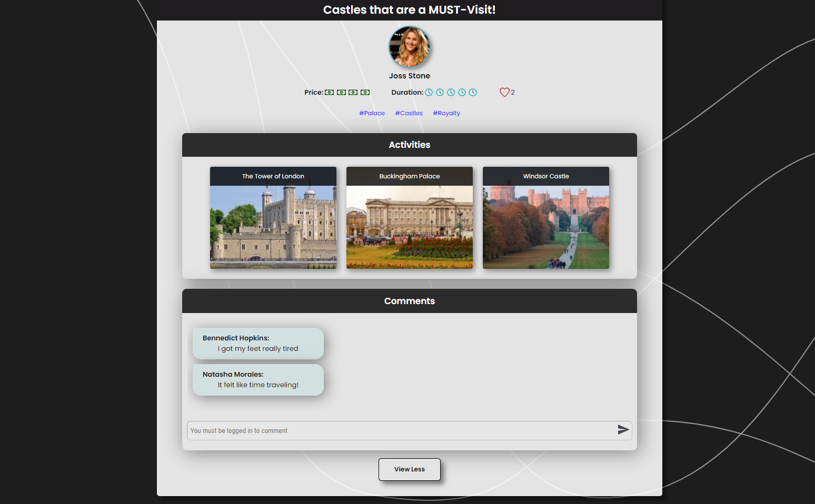Click the first price money bill icon
Screen dimensions: 815x504
point(329,93)
